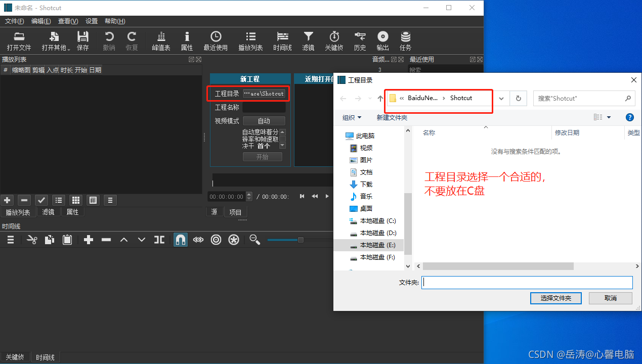The height and width of the screenshot is (364, 642).
Task: Click playlist remove minus button
Action: (24, 200)
